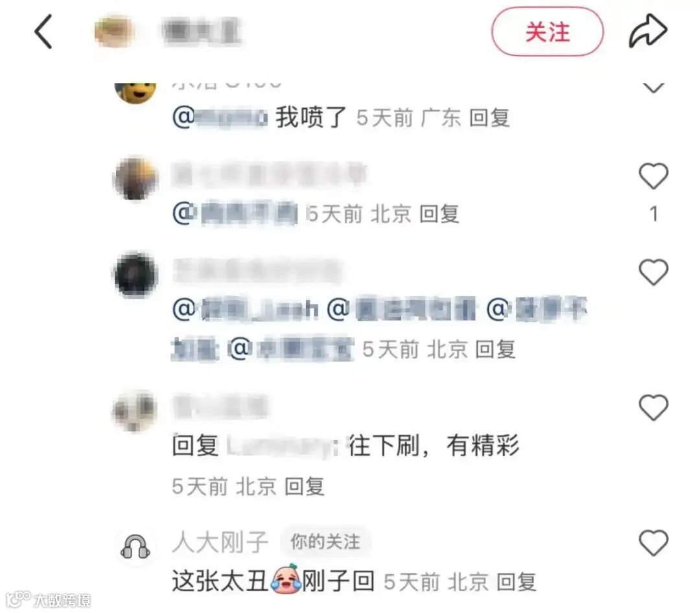
Task: Like the comment tagging four users
Action: (x=653, y=272)
